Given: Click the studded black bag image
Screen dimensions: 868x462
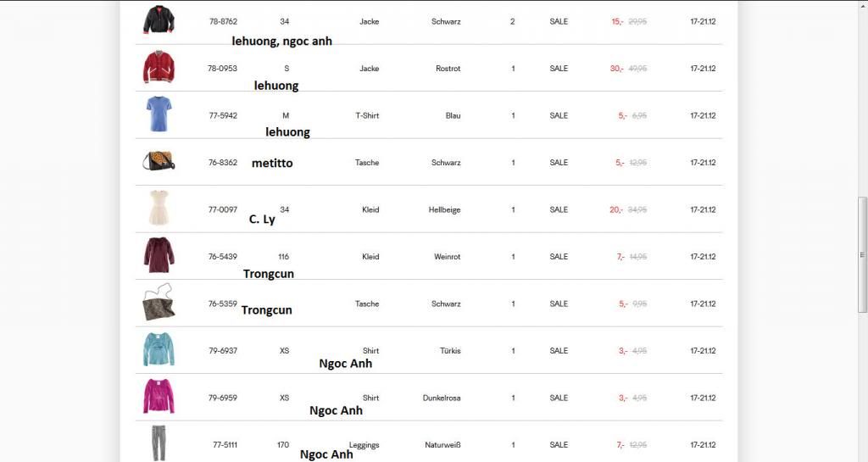Looking at the screenshot, I should coord(159,161).
